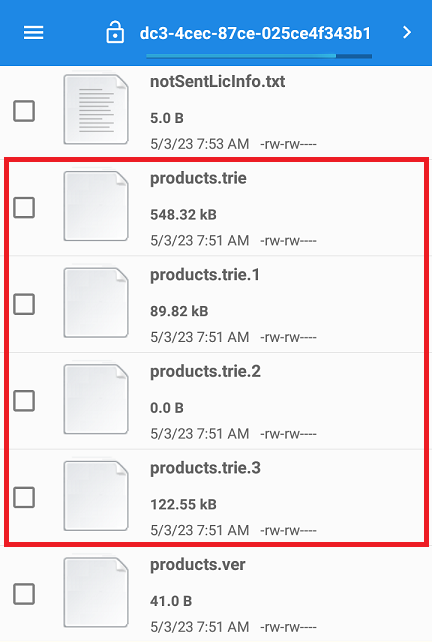Click the notSentLicInfo.txt text file icon
The image size is (432, 642).
(x=96, y=109)
